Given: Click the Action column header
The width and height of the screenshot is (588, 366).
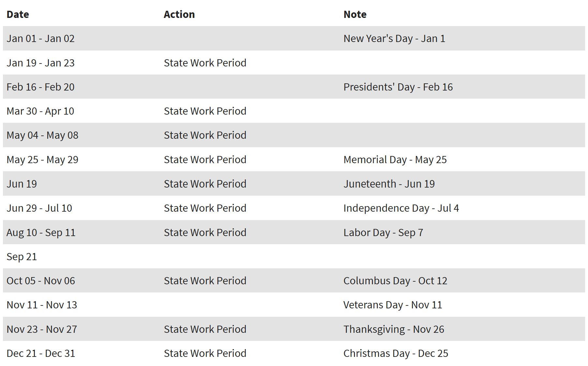Looking at the screenshot, I should pos(179,14).
